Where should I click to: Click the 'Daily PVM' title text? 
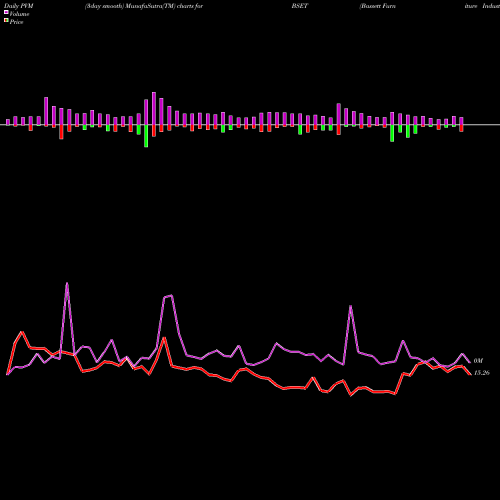click(x=19, y=6)
